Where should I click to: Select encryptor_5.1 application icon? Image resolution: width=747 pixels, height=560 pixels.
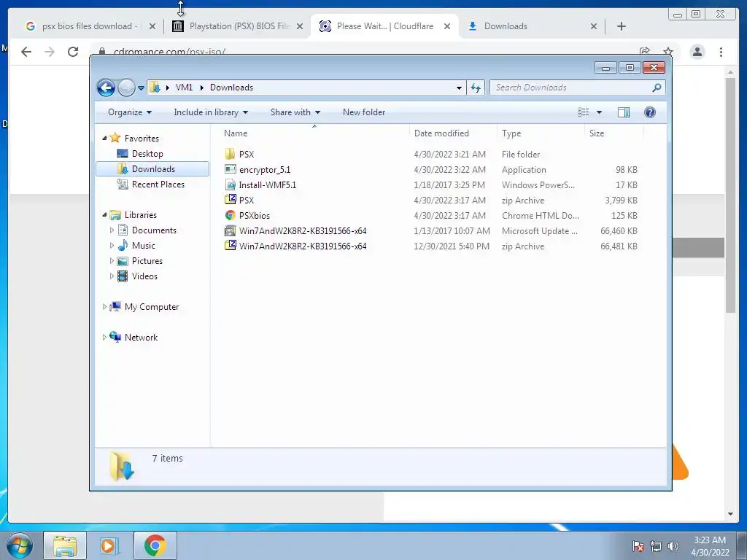click(230, 169)
